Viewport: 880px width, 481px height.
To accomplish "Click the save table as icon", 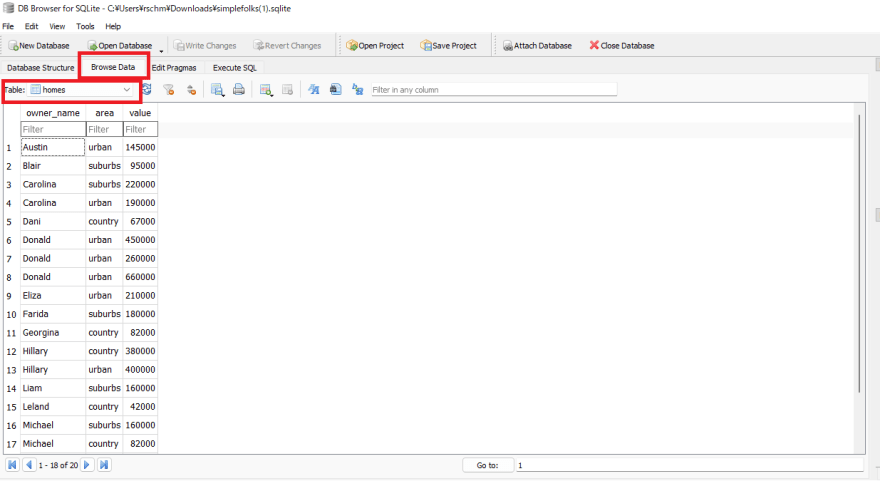I will [x=217, y=89].
